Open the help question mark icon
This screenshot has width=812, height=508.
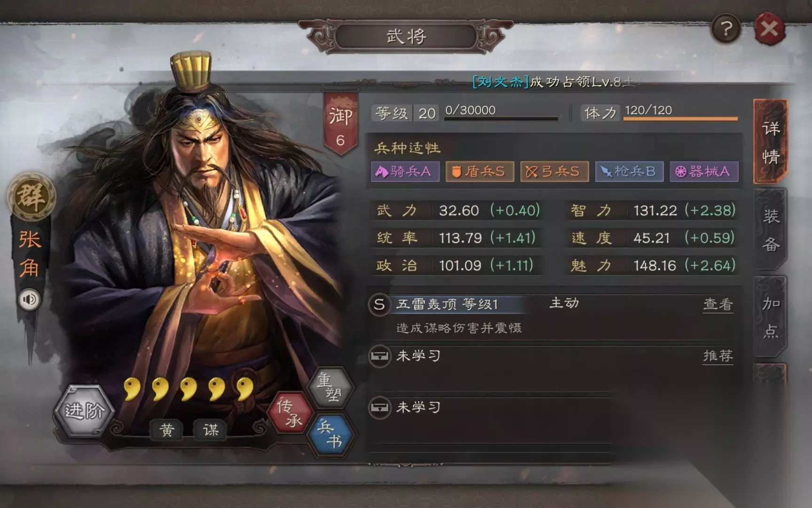[x=726, y=29]
